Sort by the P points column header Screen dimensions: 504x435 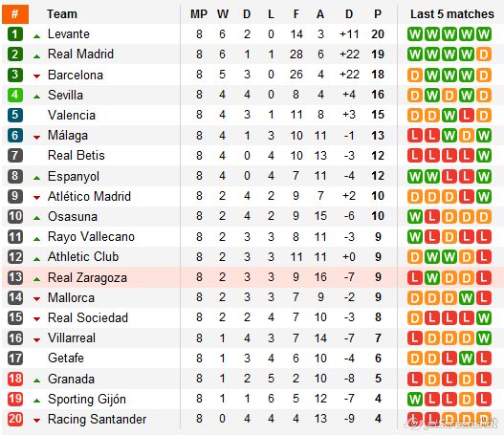pos(378,14)
